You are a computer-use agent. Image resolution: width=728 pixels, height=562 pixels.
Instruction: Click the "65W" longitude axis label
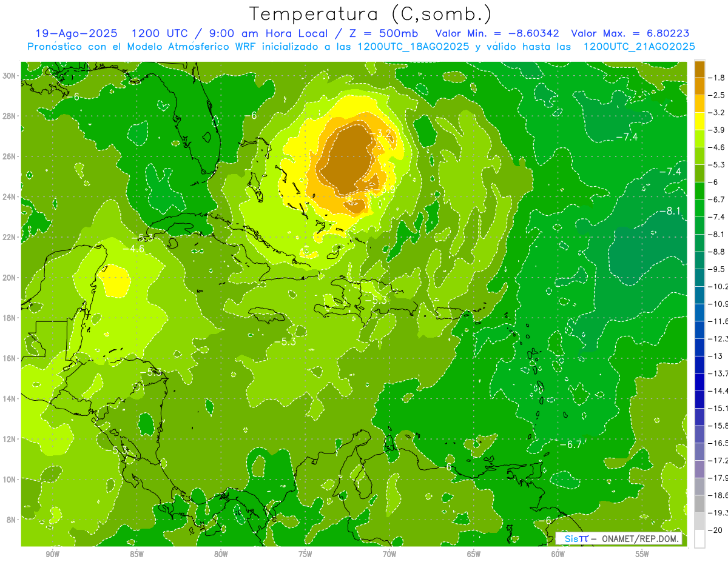coord(474,554)
